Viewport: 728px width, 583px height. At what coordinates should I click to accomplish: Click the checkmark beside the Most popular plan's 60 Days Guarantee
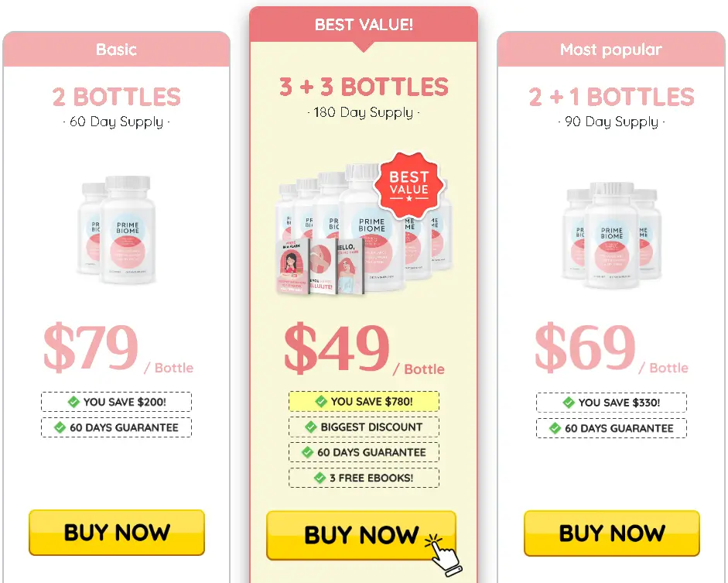555,428
